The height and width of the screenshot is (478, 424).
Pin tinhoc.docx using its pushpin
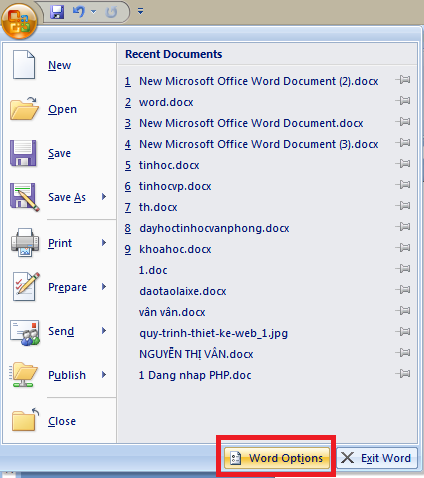(403, 164)
